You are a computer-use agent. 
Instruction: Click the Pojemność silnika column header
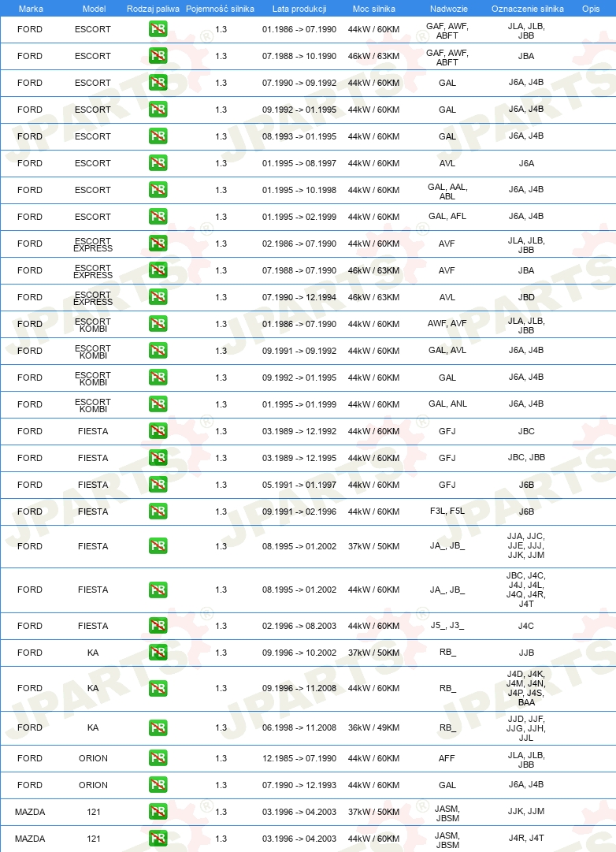pyautogui.click(x=220, y=9)
